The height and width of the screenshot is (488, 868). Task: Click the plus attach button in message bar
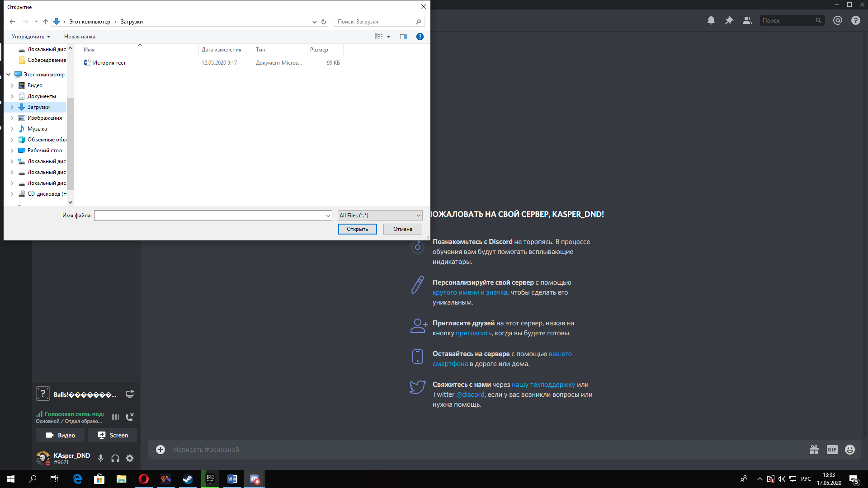(160, 450)
